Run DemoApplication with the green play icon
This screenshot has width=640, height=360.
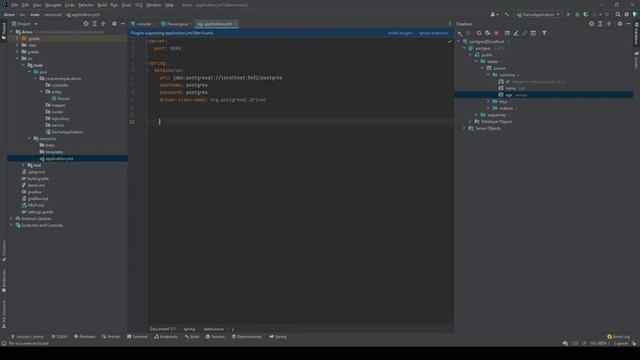pos(568,14)
